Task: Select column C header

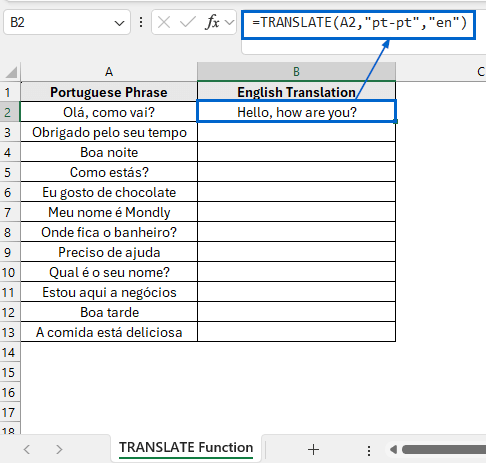Action: [x=480, y=72]
